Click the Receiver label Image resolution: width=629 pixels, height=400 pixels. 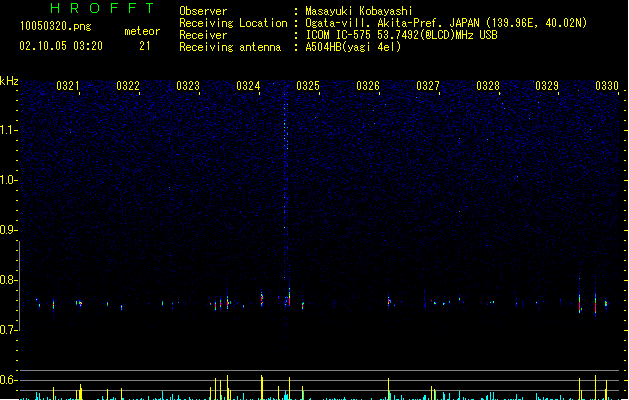pyautogui.click(x=203, y=35)
